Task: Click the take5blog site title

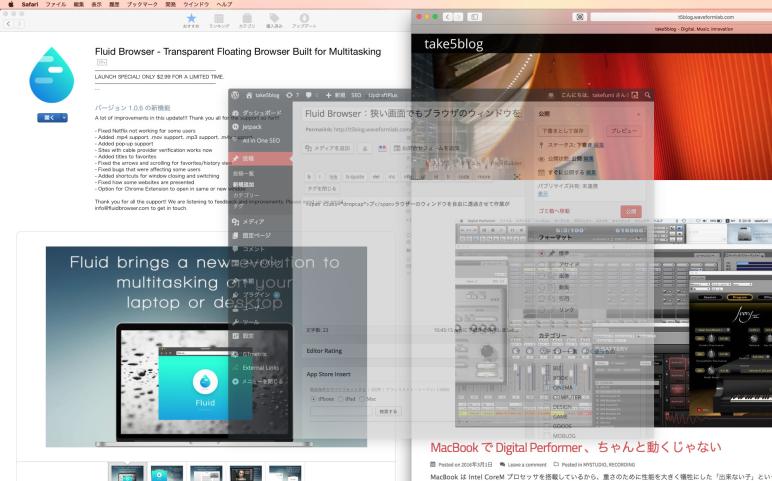Action: [x=453, y=44]
